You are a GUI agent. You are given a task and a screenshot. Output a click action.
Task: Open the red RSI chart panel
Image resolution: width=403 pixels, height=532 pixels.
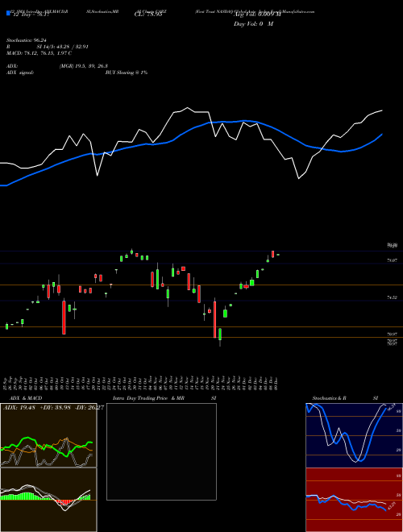[355, 500]
